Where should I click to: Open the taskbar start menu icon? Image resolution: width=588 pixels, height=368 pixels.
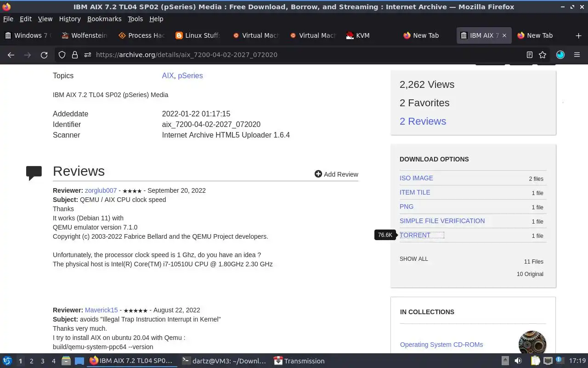point(7,361)
